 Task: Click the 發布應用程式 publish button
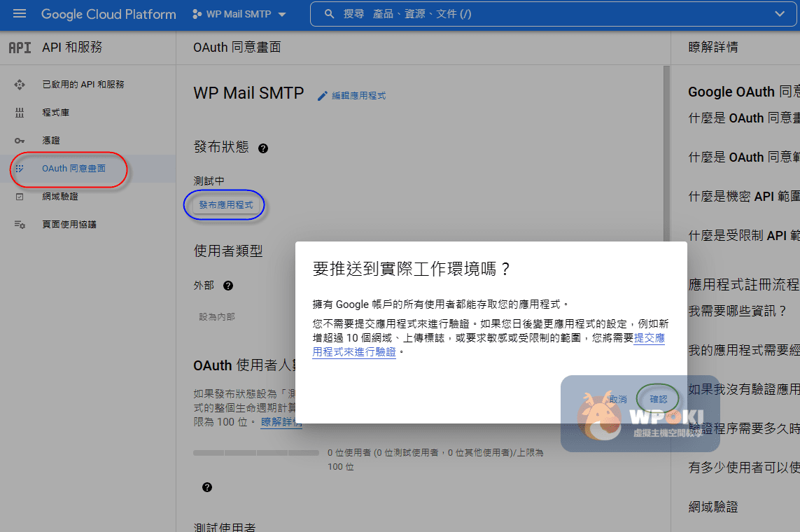(x=225, y=205)
